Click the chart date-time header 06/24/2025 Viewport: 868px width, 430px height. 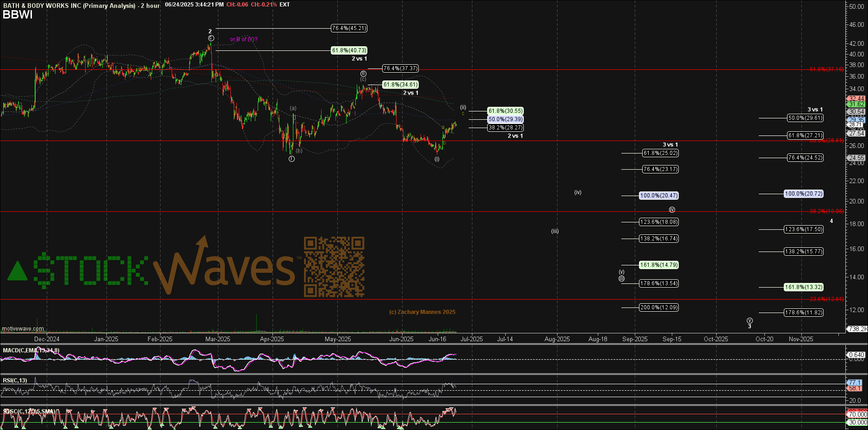[x=194, y=5]
